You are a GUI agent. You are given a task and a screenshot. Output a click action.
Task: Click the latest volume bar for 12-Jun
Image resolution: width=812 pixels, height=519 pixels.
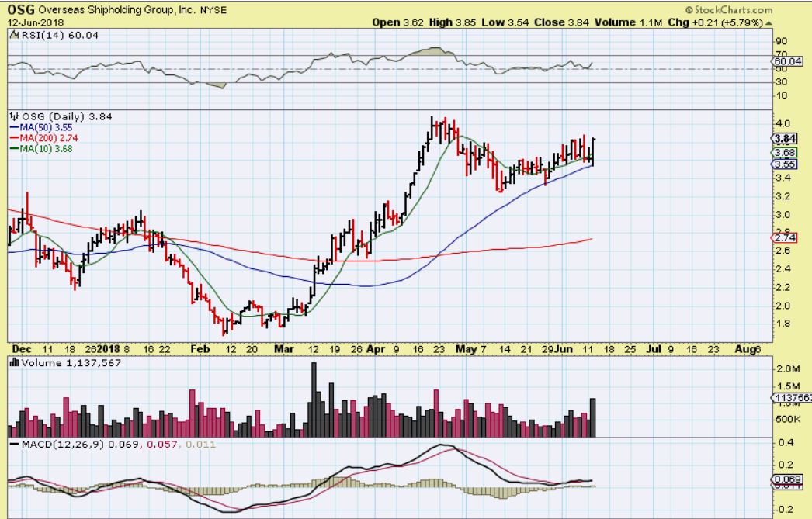click(x=592, y=417)
